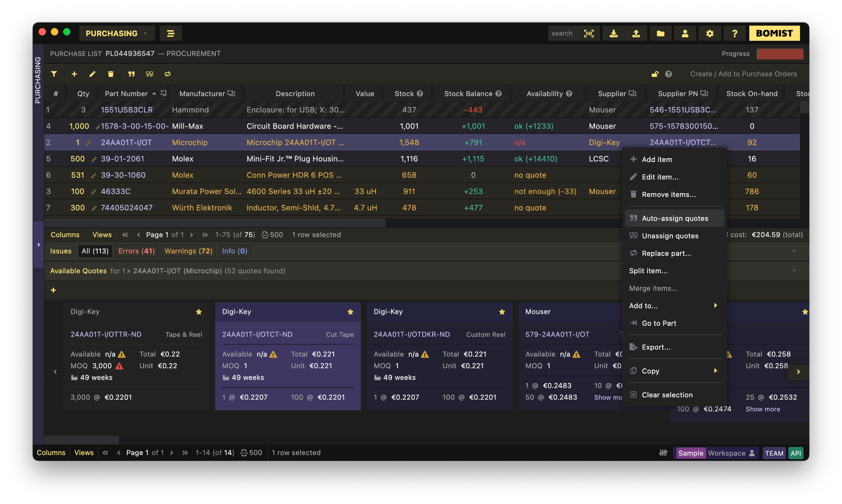Image resolution: width=842 pixels, height=504 pixels.
Task: Open the hamburger menu button
Action: coord(171,33)
